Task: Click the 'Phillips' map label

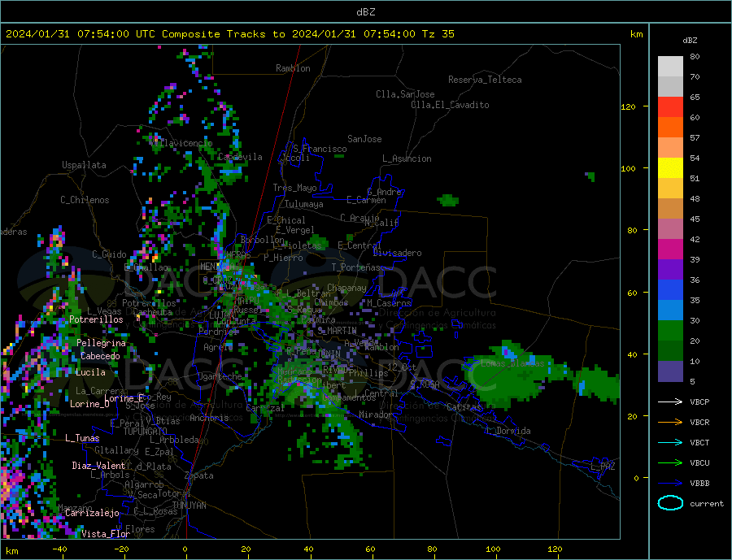Action: 368,373
